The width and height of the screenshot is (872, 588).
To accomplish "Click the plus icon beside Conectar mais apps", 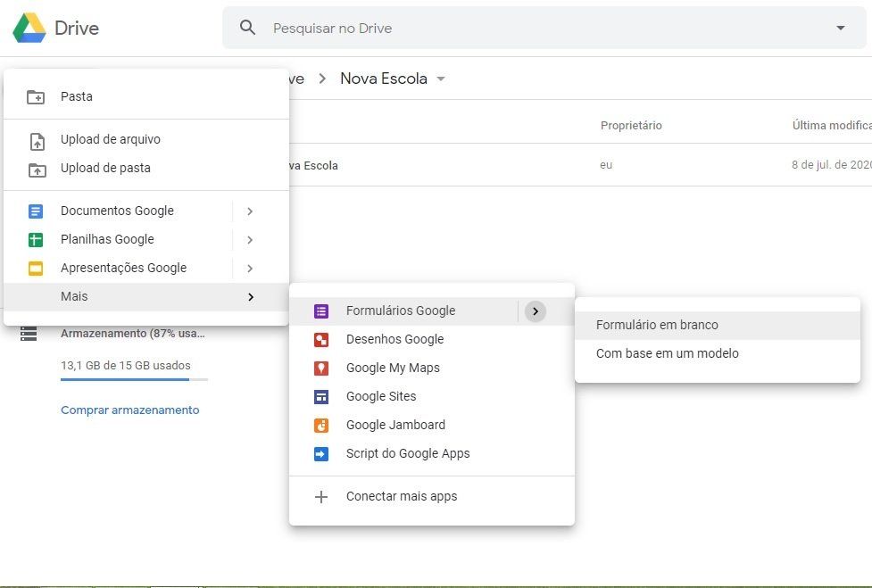I will [321, 497].
